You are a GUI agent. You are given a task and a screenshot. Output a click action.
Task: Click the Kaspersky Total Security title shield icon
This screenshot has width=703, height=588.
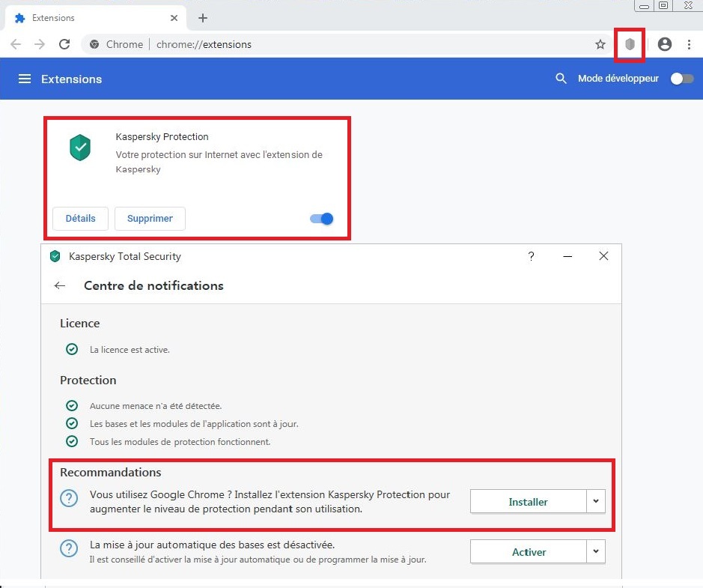(x=55, y=256)
